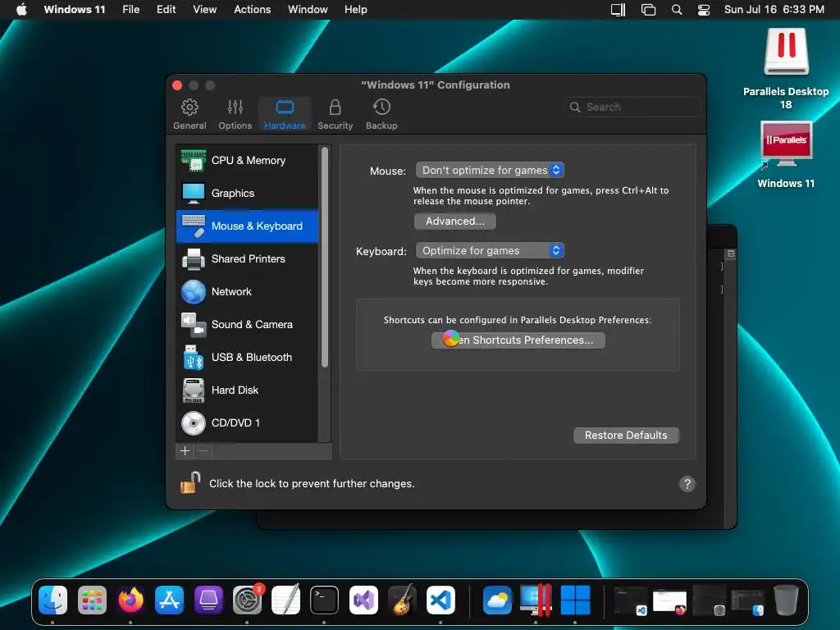Viewport: 840px width, 630px height.
Task: Click the hardware list scrollbar
Action: coord(324,257)
